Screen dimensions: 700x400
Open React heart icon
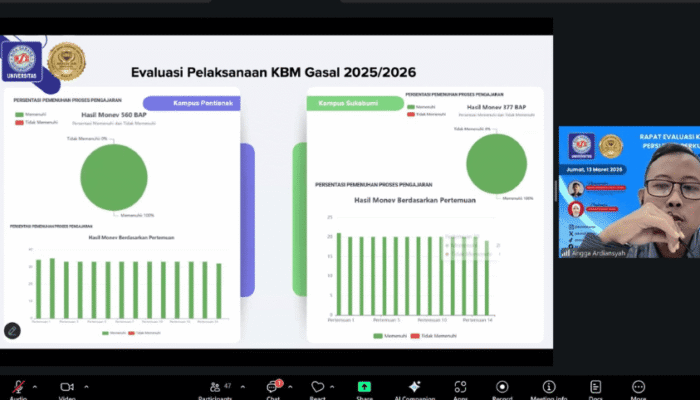click(x=317, y=387)
